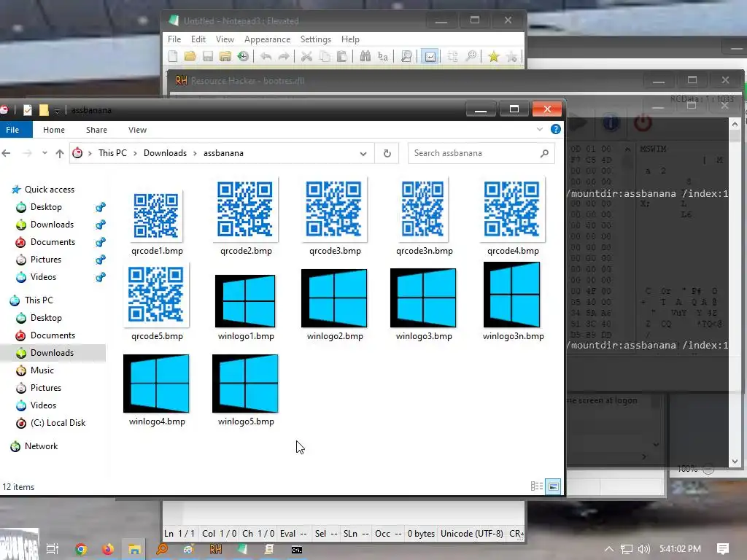Click the yellow Favorites star in Notepad3
The image size is (747, 560).
[494, 57]
